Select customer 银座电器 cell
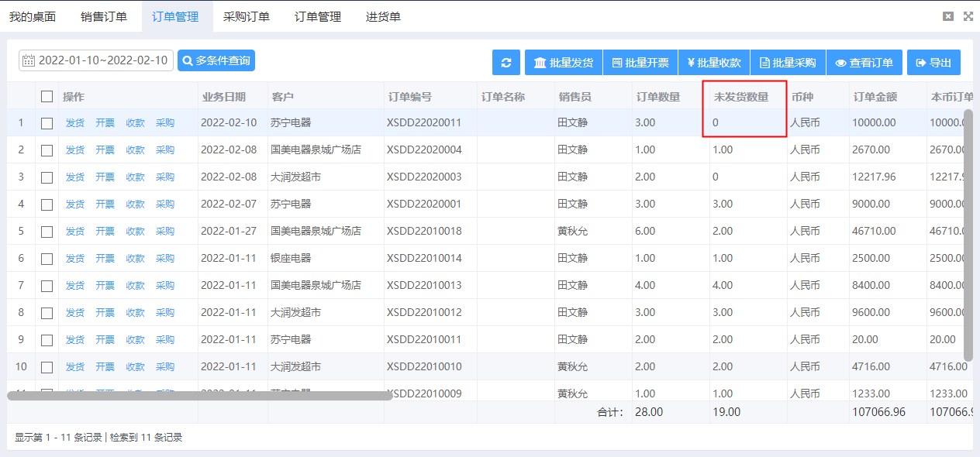 click(x=326, y=259)
